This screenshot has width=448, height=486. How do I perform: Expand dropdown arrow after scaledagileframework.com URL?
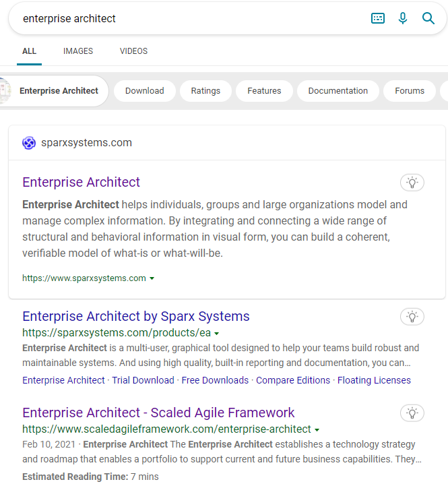point(317,430)
